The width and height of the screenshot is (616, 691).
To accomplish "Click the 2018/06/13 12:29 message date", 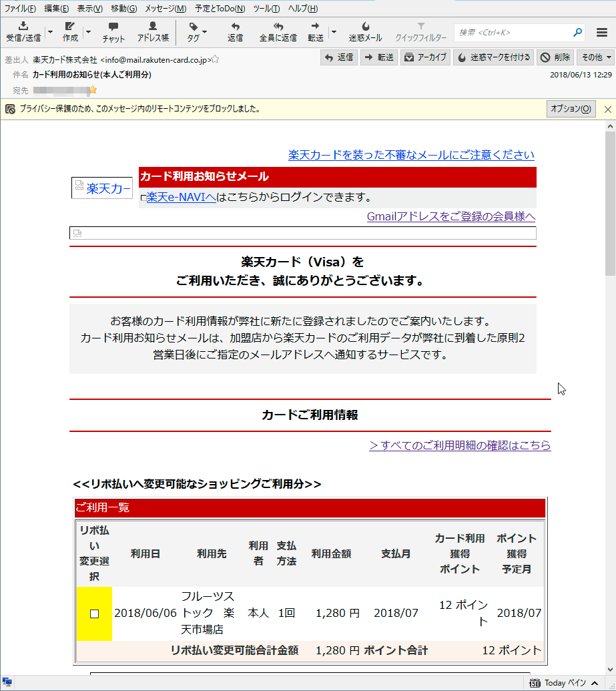I will (x=581, y=75).
